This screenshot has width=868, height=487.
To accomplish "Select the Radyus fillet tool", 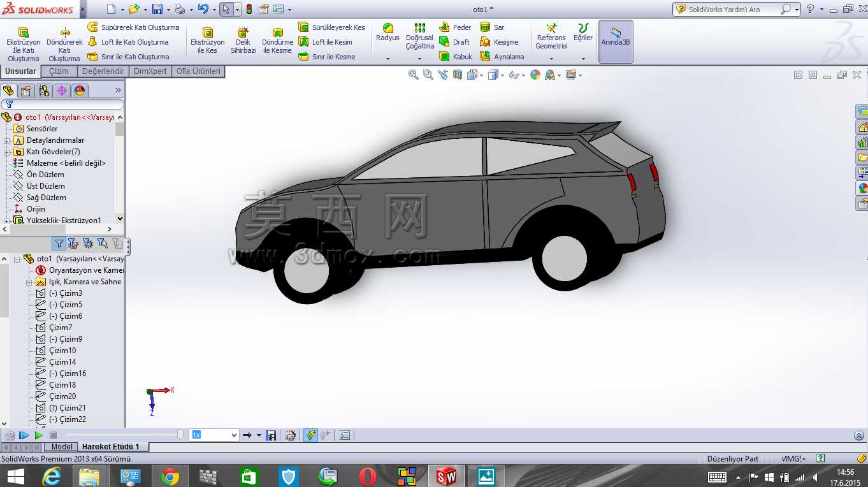I will click(x=387, y=33).
